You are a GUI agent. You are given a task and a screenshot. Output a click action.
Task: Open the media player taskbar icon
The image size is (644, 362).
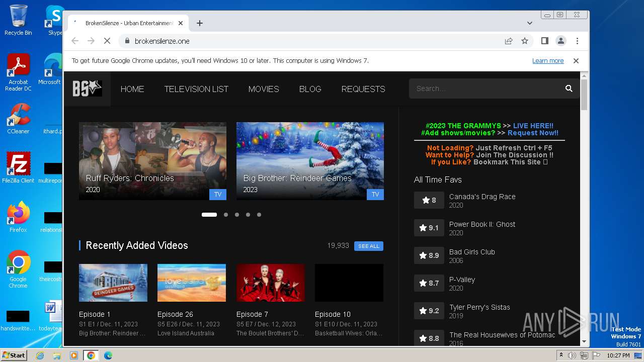click(x=74, y=355)
